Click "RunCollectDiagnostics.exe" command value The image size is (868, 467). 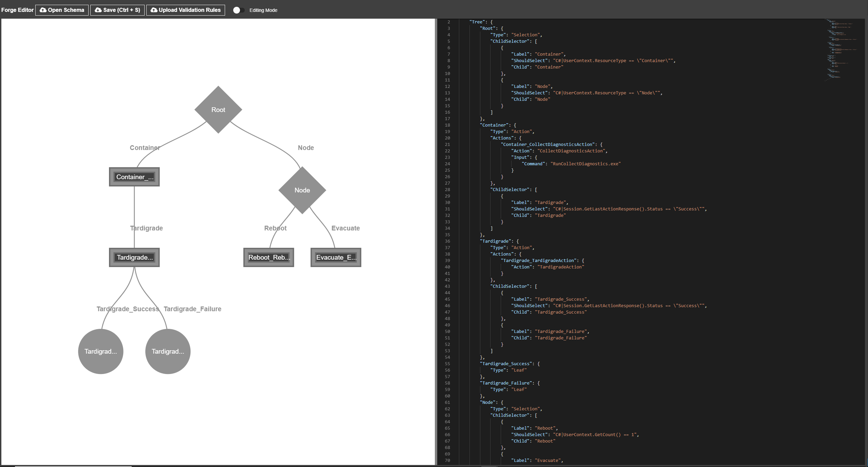tap(586, 164)
